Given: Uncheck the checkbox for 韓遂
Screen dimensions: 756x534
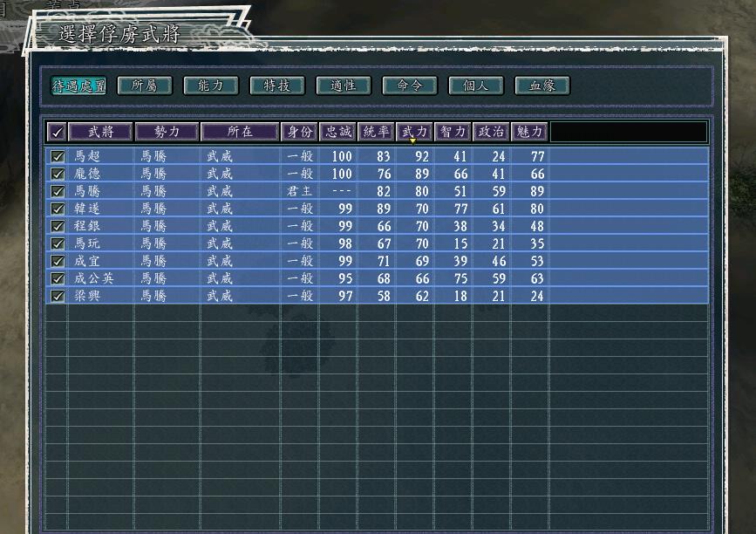Looking at the screenshot, I should click(58, 209).
